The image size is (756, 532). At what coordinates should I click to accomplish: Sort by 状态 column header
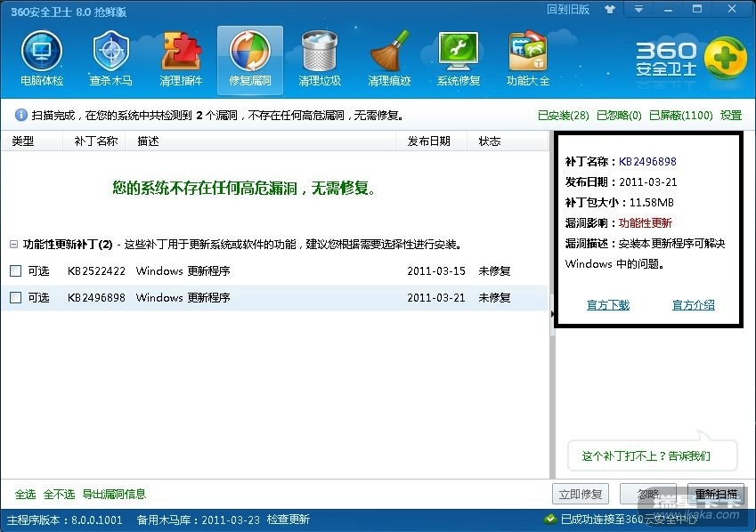[508, 141]
